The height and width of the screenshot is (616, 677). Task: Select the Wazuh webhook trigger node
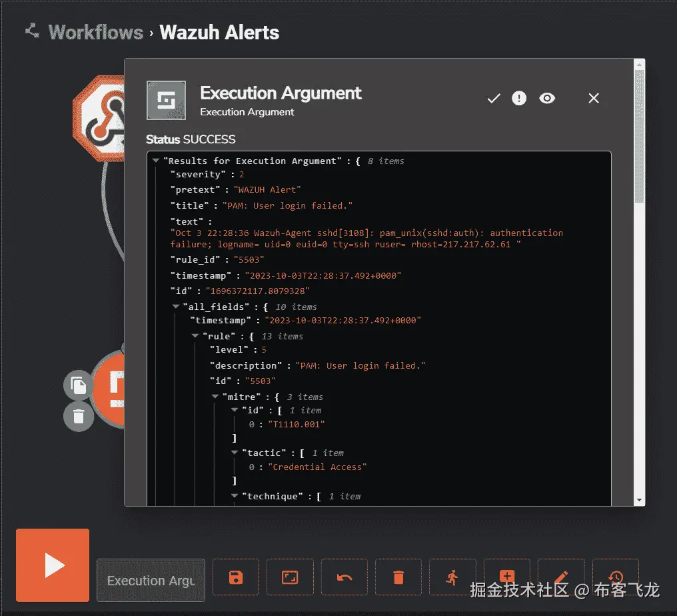(99, 119)
